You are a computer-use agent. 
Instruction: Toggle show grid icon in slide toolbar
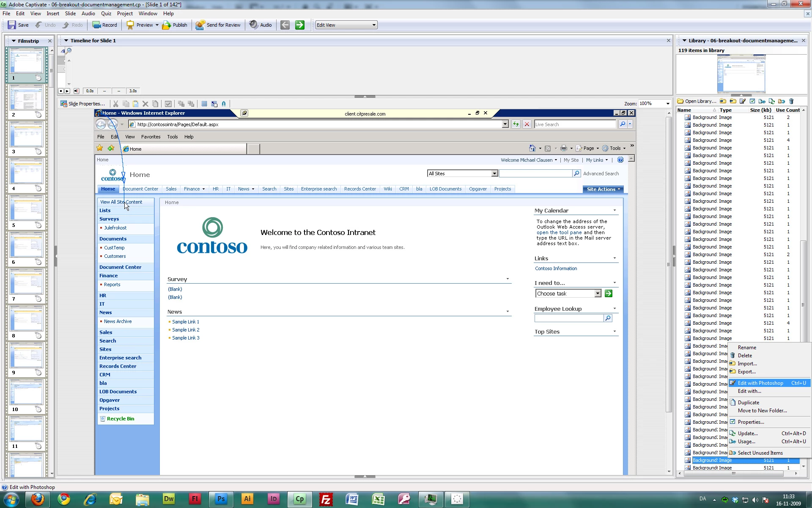point(204,104)
